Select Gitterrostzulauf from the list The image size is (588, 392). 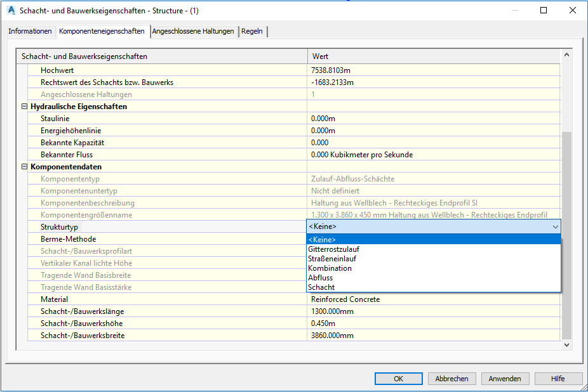coord(333,249)
